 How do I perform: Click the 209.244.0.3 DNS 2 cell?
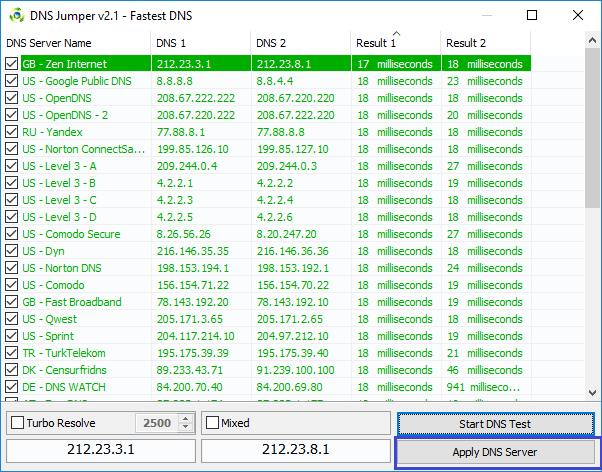[287, 166]
